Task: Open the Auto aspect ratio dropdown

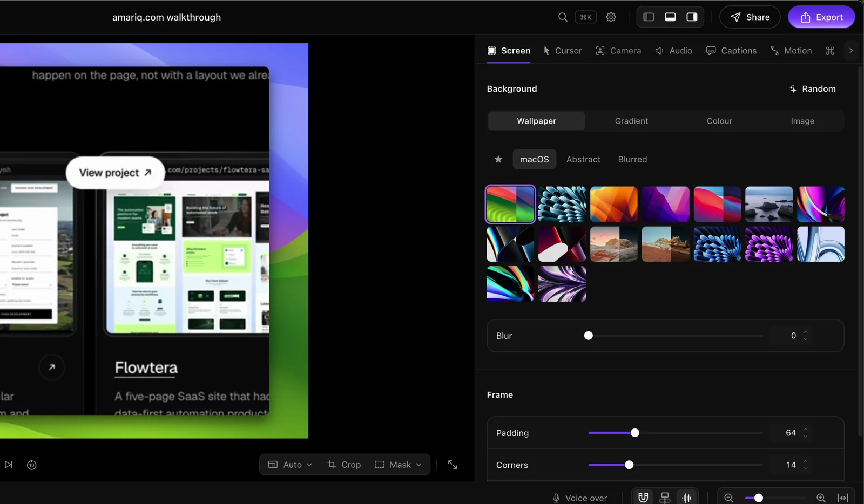Action: [x=291, y=465]
